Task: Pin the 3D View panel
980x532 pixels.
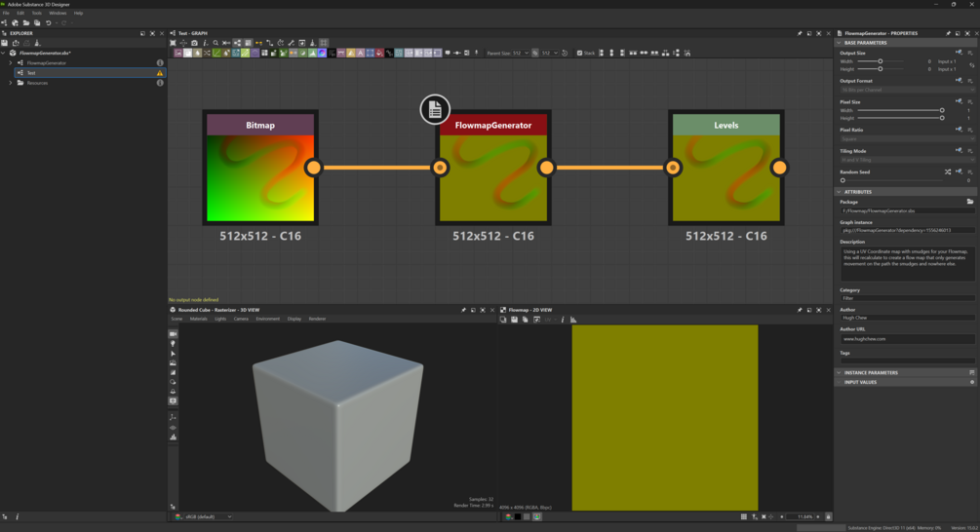Action: click(x=463, y=310)
